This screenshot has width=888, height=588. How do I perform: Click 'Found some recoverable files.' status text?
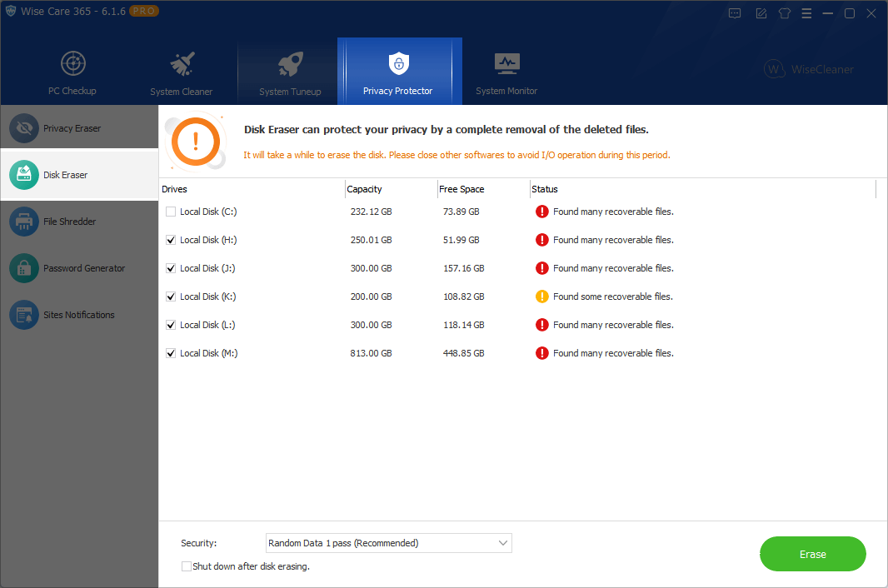coord(613,296)
